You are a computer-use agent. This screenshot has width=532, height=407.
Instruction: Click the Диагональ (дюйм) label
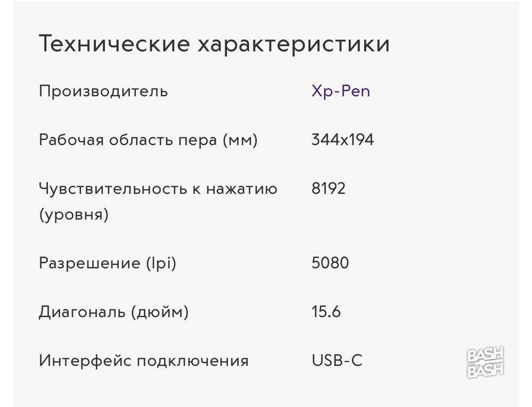click(113, 312)
